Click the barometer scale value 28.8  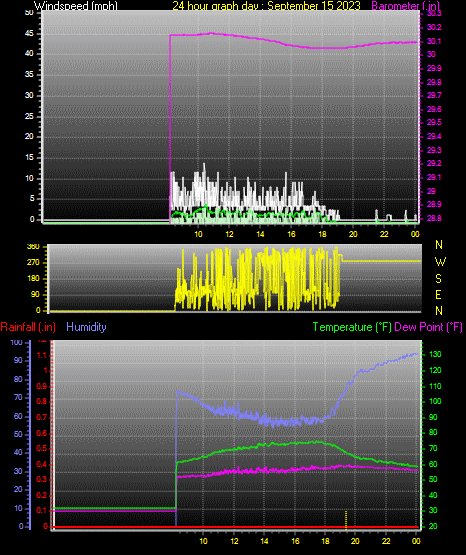point(434,218)
